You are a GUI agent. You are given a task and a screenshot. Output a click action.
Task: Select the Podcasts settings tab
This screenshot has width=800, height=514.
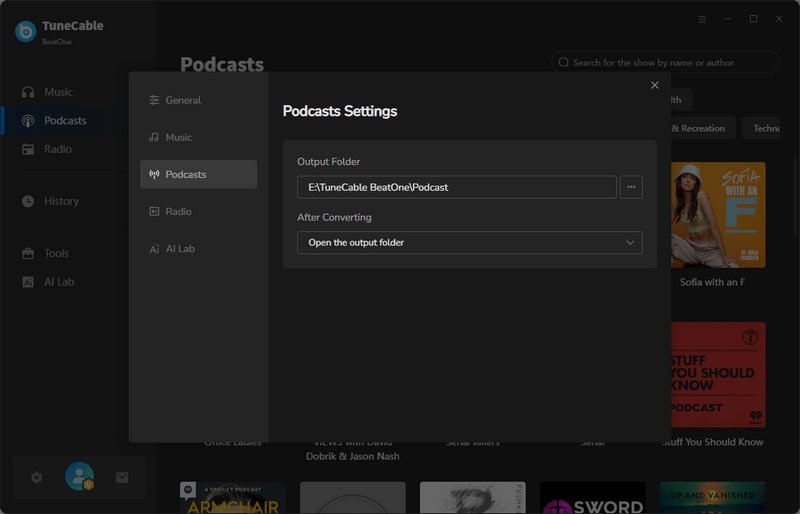click(198, 175)
